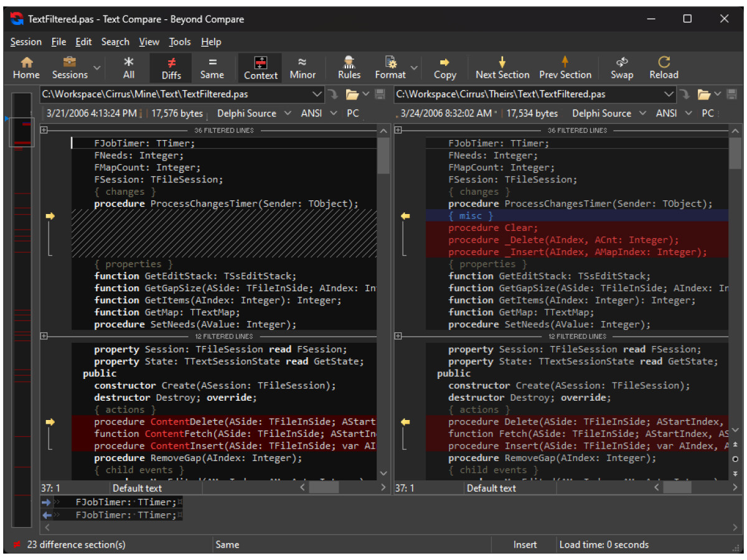Toggle the Diffs display filter
The width and height of the screenshot is (747, 560).
pos(171,68)
